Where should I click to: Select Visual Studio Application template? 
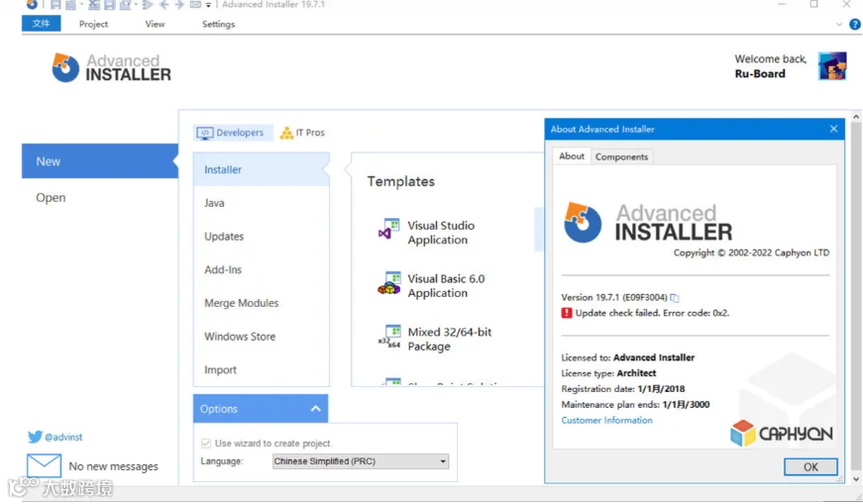(x=427, y=233)
